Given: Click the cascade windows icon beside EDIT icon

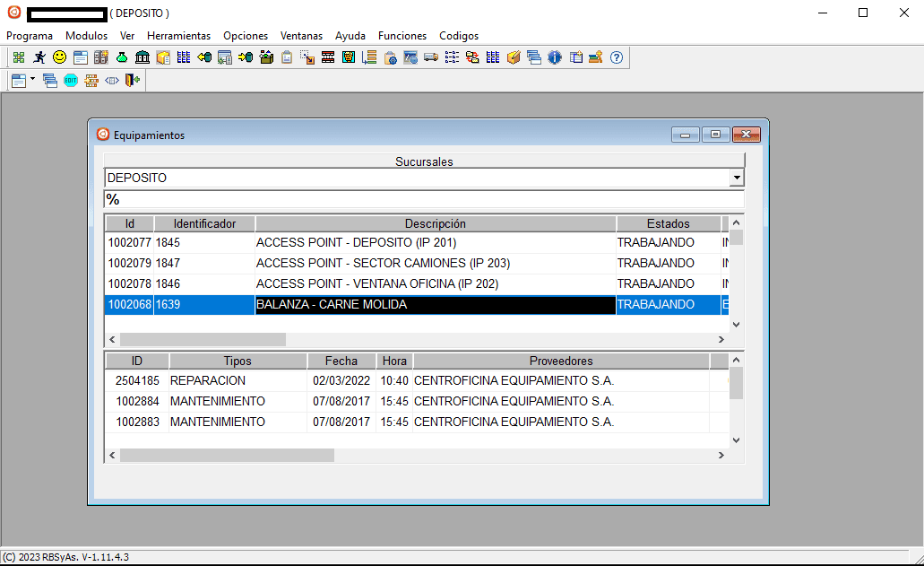Looking at the screenshot, I should click(50, 80).
